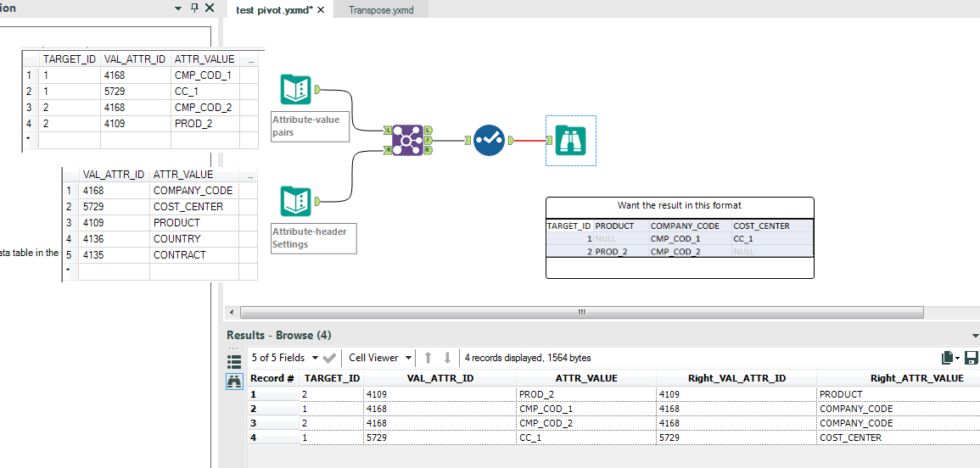Click the COUNTRY cell in the config table

(x=194, y=239)
